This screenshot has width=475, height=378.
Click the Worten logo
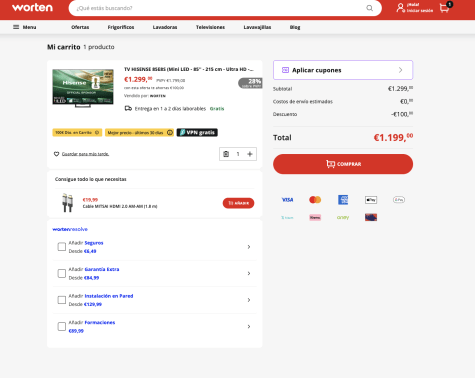click(x=32, y=7)
